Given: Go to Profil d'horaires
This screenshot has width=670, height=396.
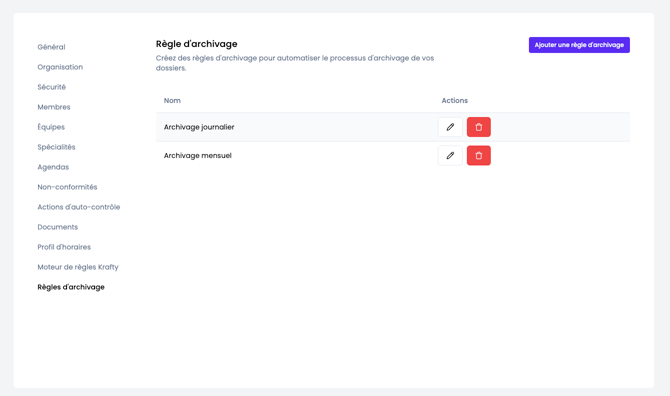Looking at the screenshot, I should click(64, 247).
